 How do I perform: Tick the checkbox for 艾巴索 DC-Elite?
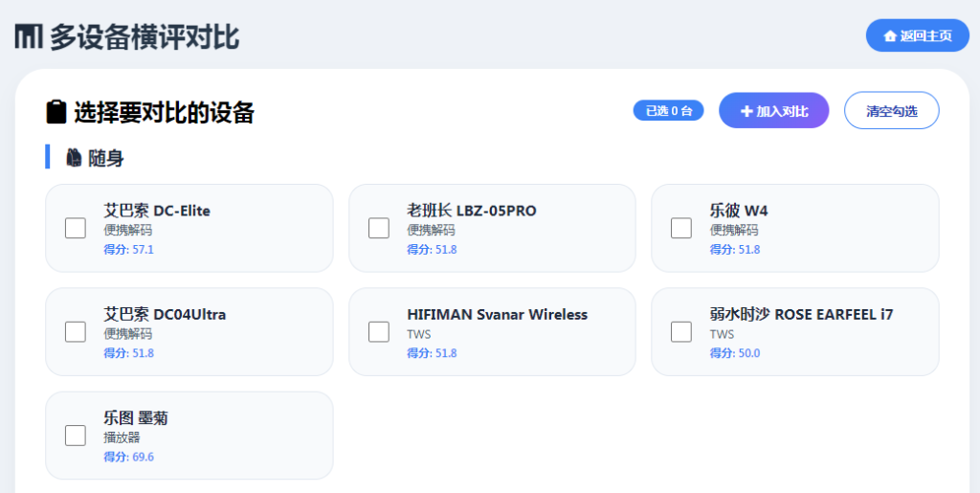[x=76, y=228]
